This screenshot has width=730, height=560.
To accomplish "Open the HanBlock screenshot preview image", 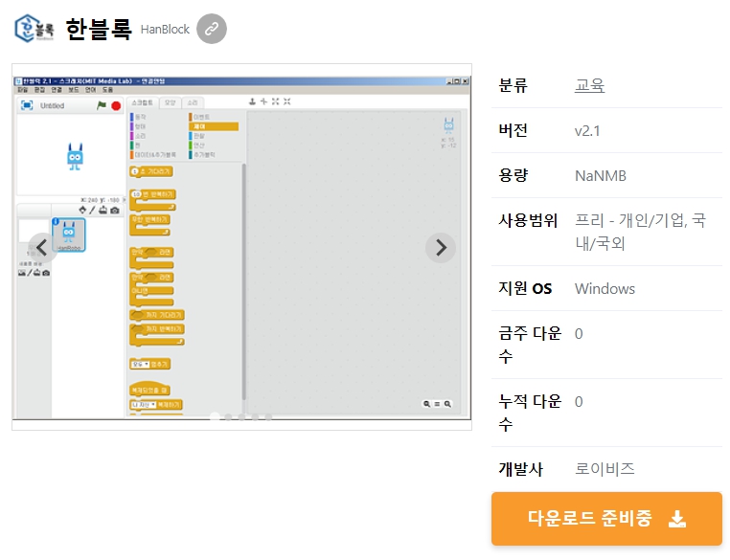I will point(241,247).
